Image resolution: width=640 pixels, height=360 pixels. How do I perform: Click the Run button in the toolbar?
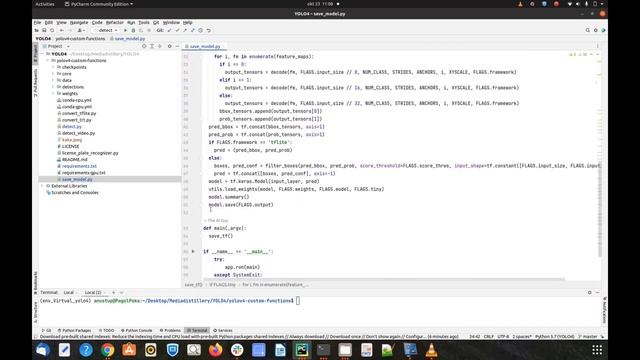click(x=125, y=30)
